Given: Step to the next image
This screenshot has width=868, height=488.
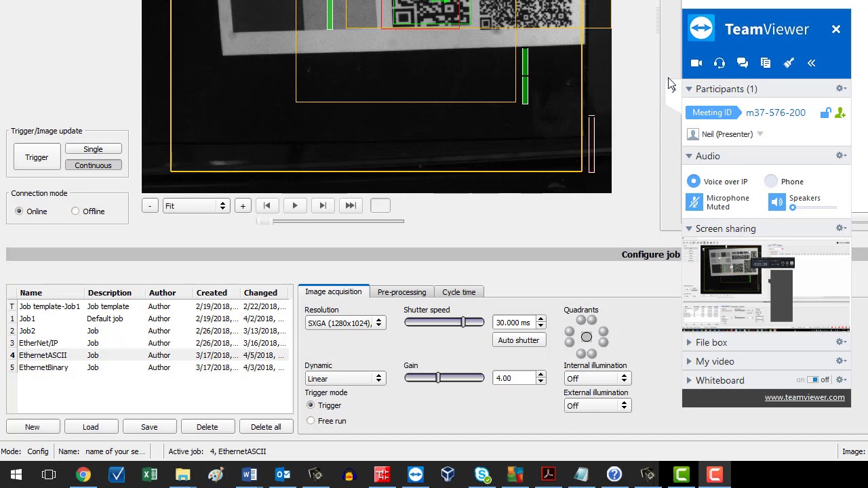Looking at the screenshot, I should [x=323, y=205].
